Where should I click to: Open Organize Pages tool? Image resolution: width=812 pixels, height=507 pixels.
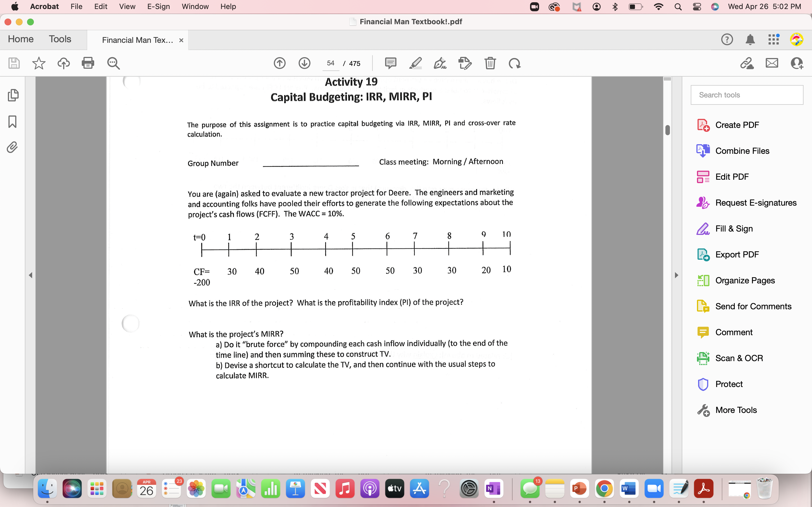745,280
